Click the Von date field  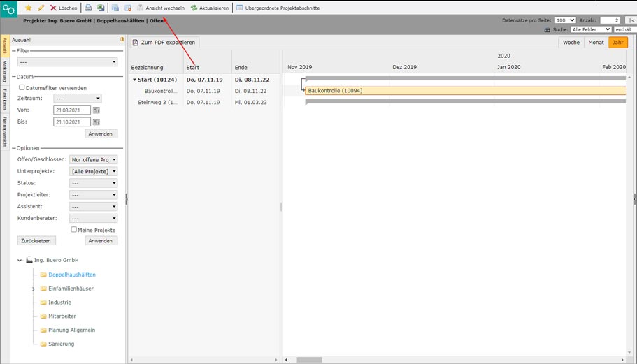tap(72, 110)
